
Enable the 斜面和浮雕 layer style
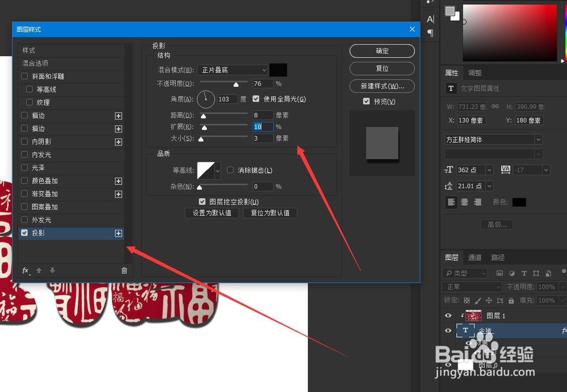[24, 76]
